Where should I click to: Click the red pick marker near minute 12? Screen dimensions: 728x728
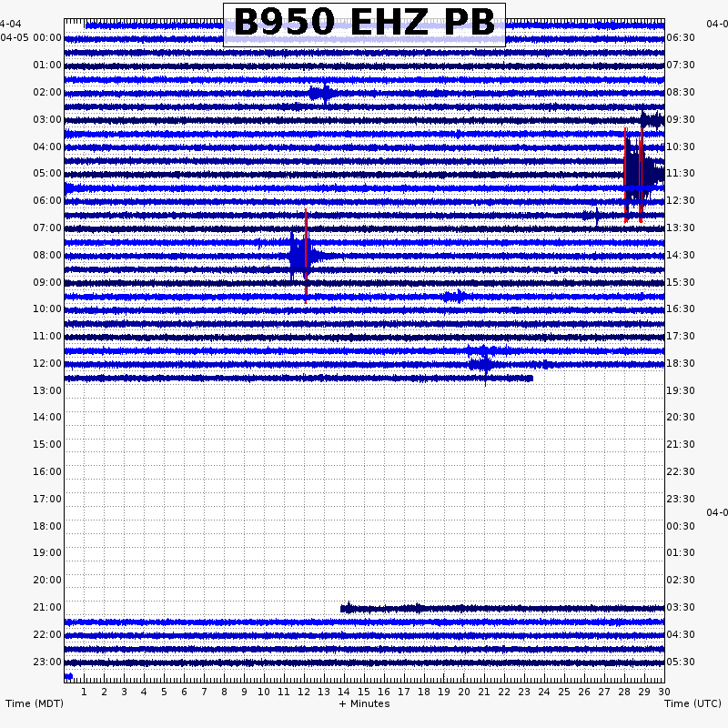point(306,256)
